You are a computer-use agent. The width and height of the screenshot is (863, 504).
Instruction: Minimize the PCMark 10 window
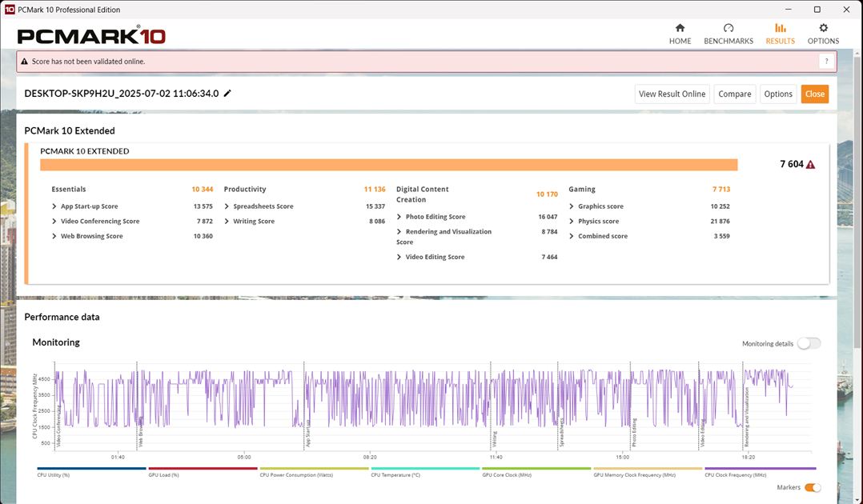[x=788, y=10]
